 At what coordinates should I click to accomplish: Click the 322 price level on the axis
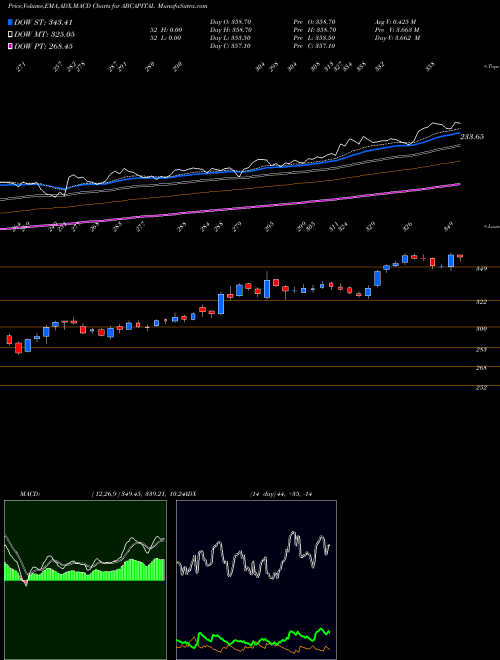pos(482,302)
